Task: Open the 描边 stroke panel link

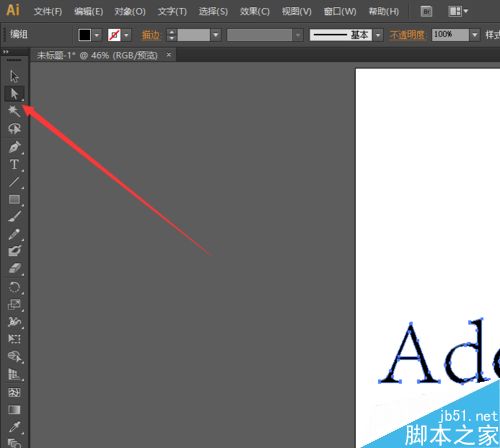Action: click(x=151, y=35)
